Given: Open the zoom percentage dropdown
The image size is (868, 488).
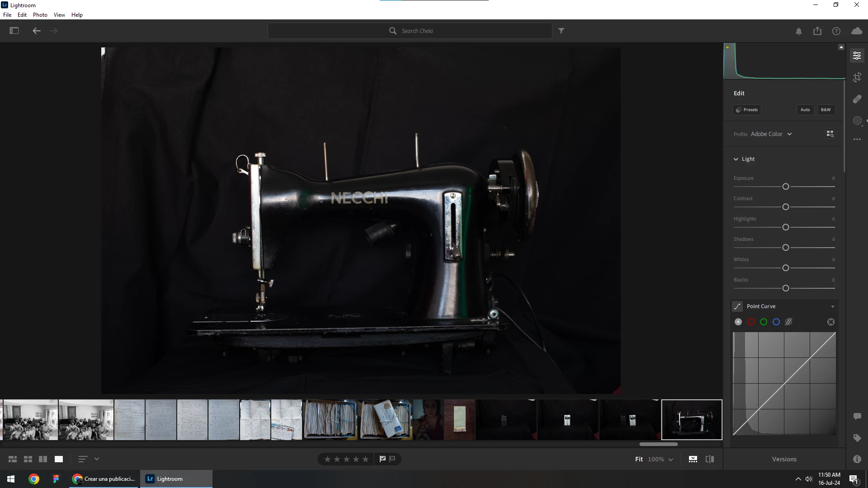Looking at the screenshot, I should pos(671,460).
